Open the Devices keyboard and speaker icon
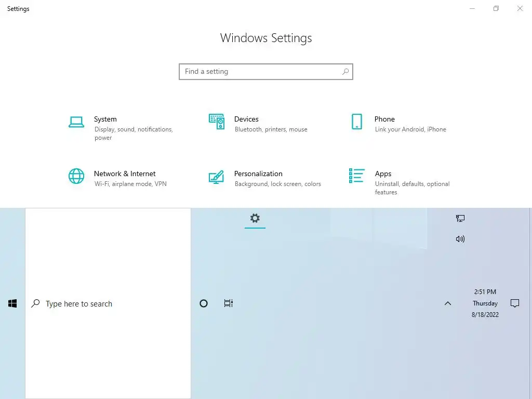Viewport: 532px width, 399px height. coord(217,122)
